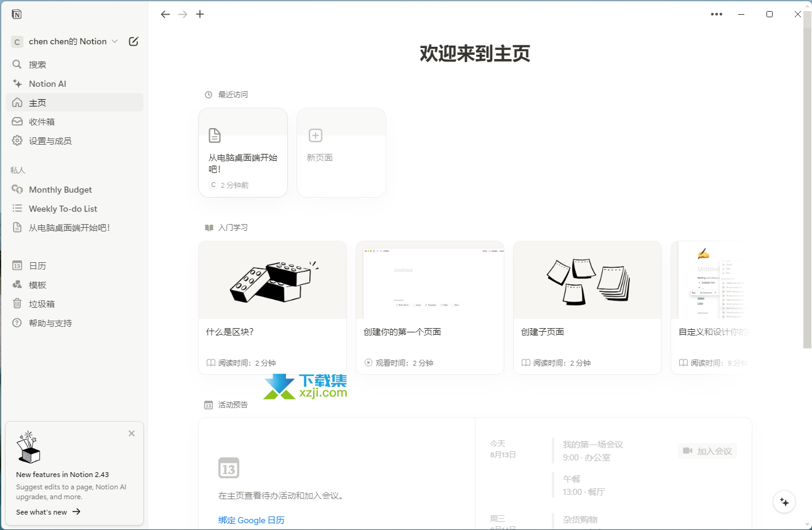This screenshot has width=812, height=530.
Task: Click the Weekly To-do List list icon
Action: 17,209
